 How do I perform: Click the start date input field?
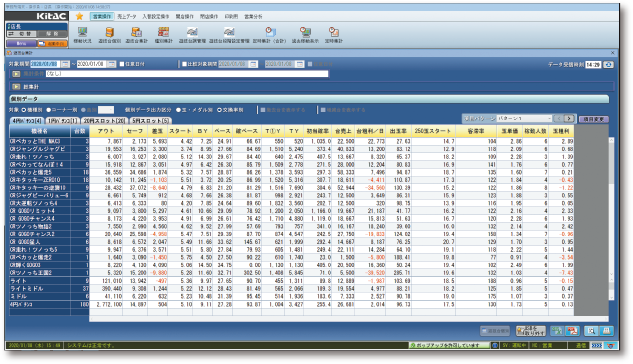[45, 64]
